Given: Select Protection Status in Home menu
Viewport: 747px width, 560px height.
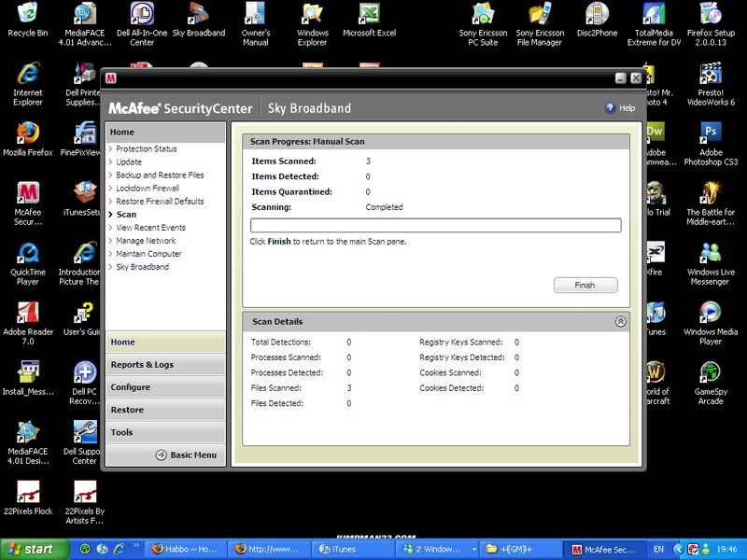Looking at the screenshot, I should coord(146,149).
